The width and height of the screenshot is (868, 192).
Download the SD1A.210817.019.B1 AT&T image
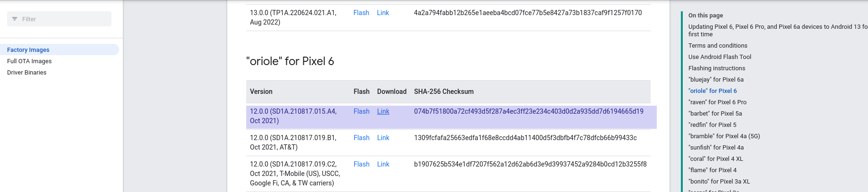[x=383, y=138]
